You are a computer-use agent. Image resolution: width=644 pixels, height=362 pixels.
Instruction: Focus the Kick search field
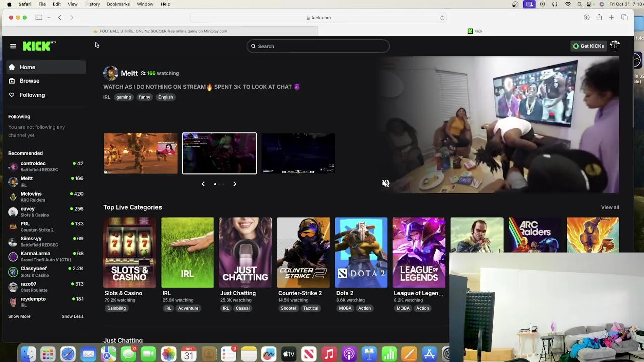click(x=318, y=46)
